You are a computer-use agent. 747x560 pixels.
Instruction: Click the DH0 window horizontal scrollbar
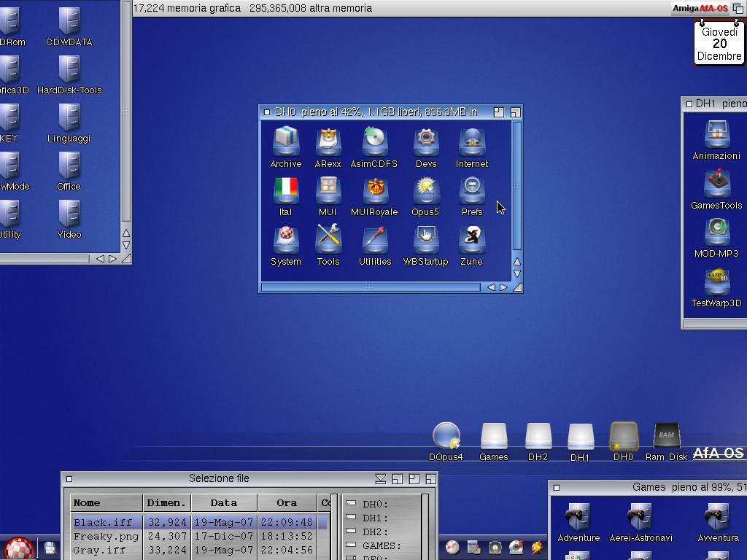pyautogui.click(x=371, y=287)
